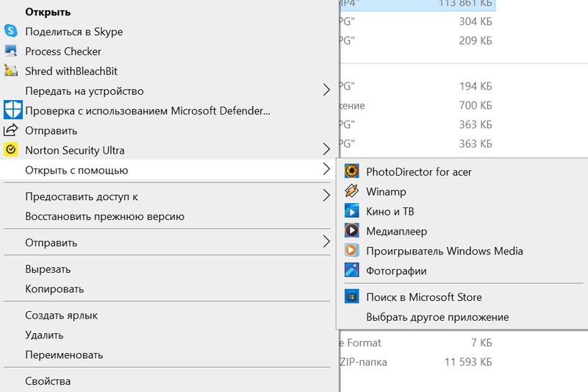Open with PhotoDirector for acer

pos(462,171)
